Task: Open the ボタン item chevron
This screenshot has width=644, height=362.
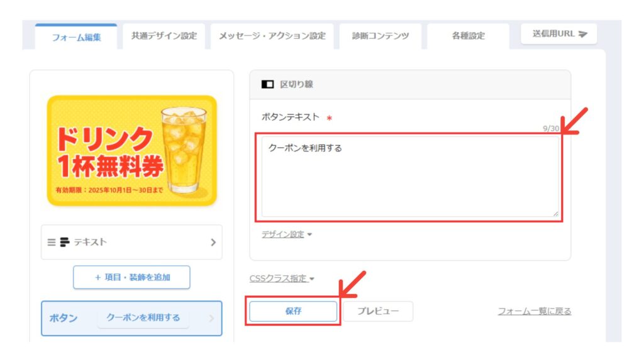Action: click(211, 319)
